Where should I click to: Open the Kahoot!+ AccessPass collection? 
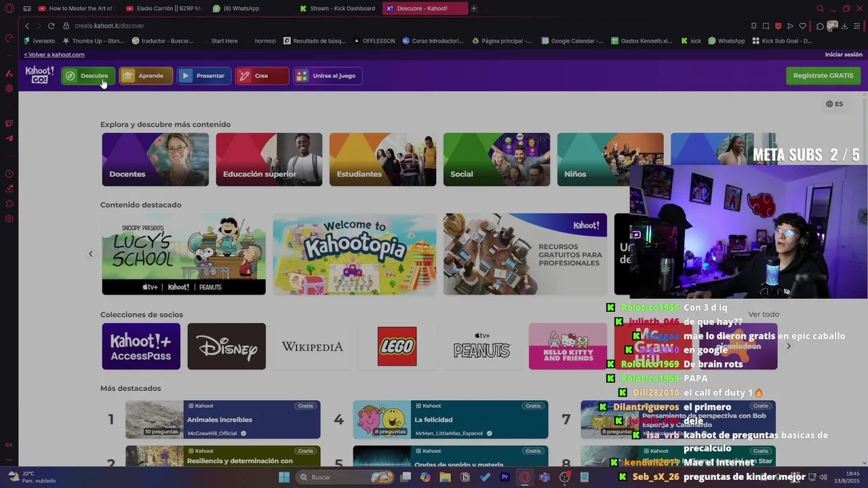[x=141, y=346]
